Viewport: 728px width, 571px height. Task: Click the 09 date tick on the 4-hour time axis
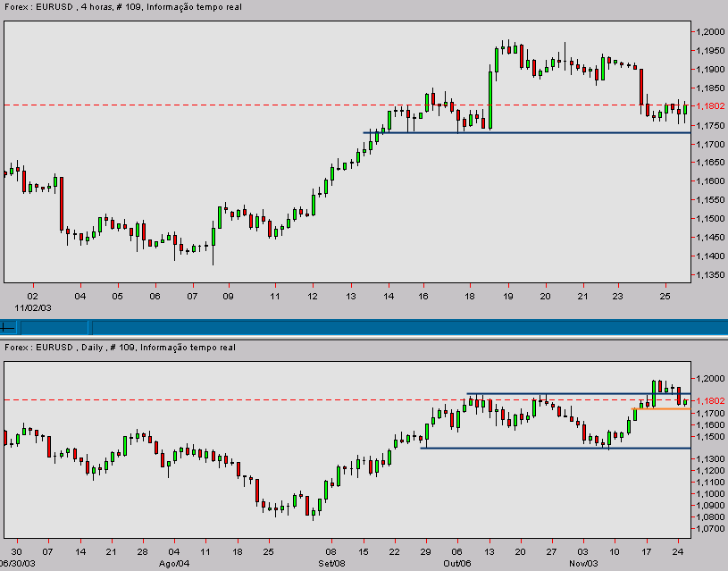pyautogui.click(x=228, y=296)
